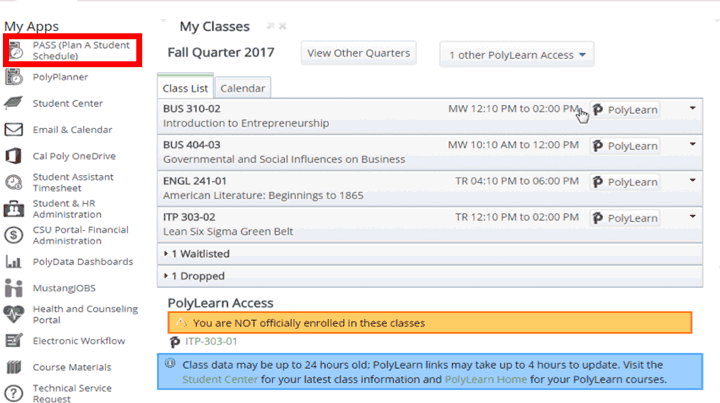Open the ITP-303-01 PolyLearn link

[211, 341]
